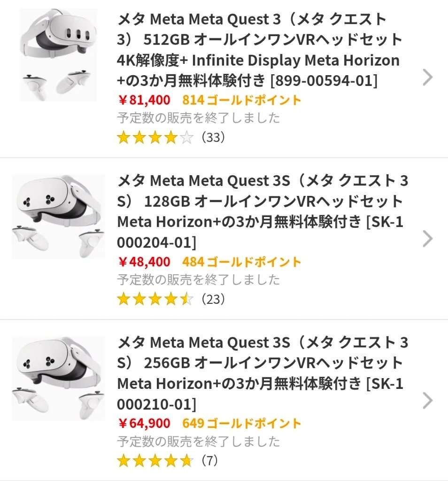The height and width of the screenshot is (481, 448).
Task: Click the 649 ゴールドポイント label
Action: click(x=241, y=423)
